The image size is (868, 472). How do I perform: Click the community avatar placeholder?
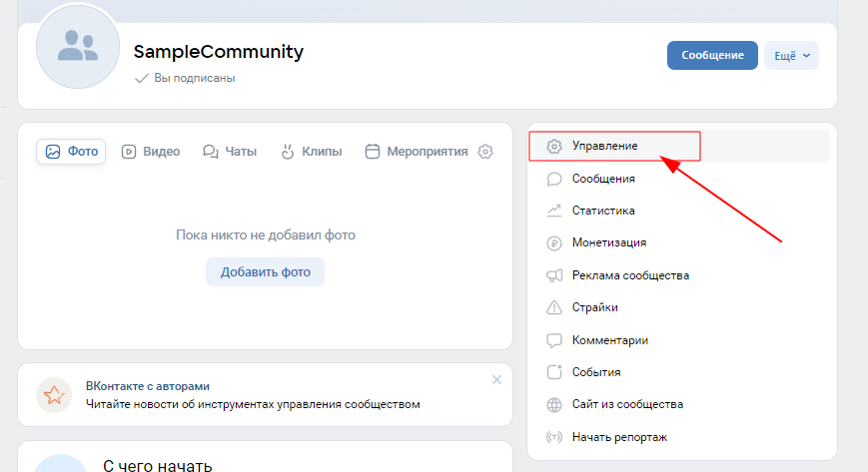click(x=77, y=47)
